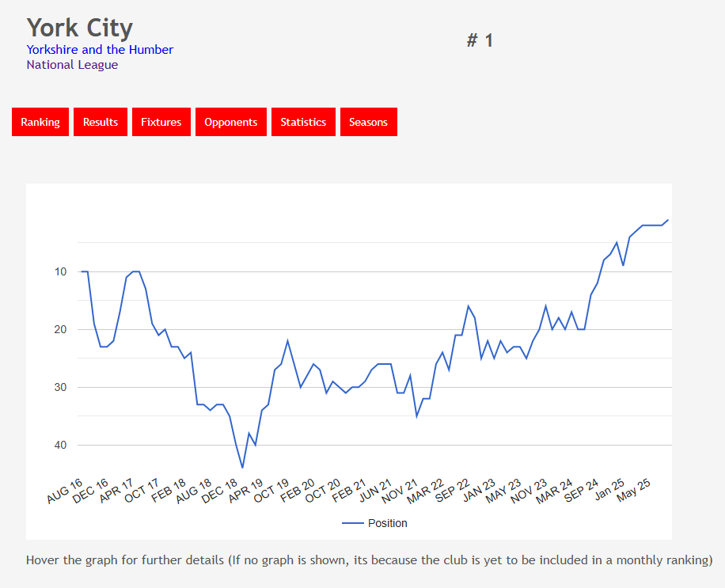
Task: Click the FEB 20 axis label
Action: 298,491
